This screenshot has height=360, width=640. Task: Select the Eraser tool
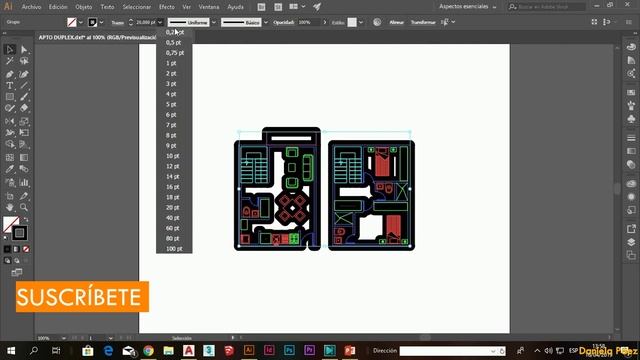24,108
